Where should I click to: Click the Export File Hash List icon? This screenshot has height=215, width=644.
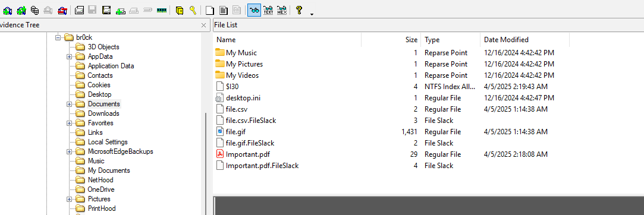click(x=224, y=10)
